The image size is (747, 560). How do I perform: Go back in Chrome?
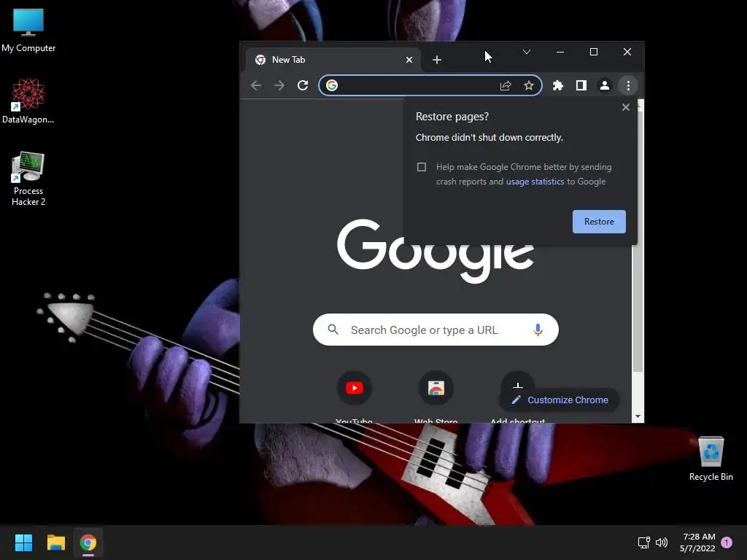pos(256,85)
